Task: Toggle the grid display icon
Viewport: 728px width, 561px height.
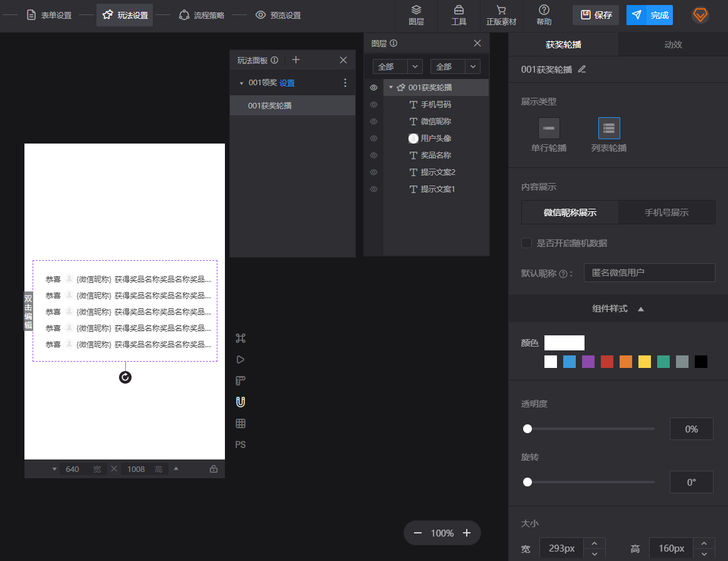Action: tap(241, 424)
